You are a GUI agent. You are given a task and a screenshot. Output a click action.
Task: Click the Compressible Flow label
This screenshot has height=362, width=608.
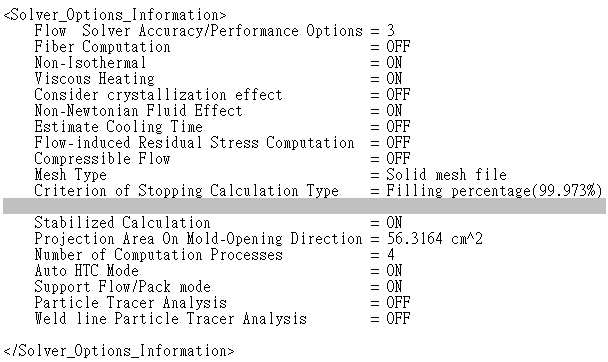coord(102,159)
